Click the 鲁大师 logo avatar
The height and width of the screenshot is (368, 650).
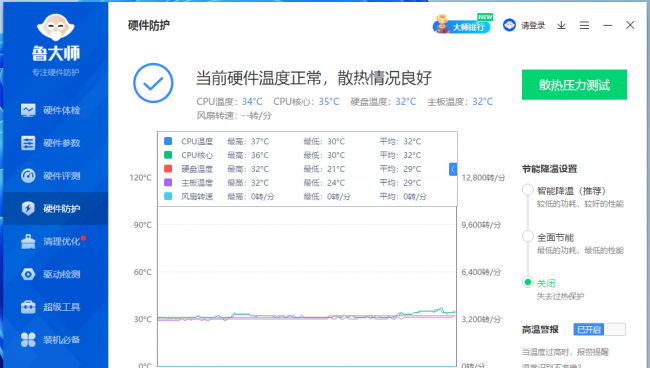click(56, 28)
